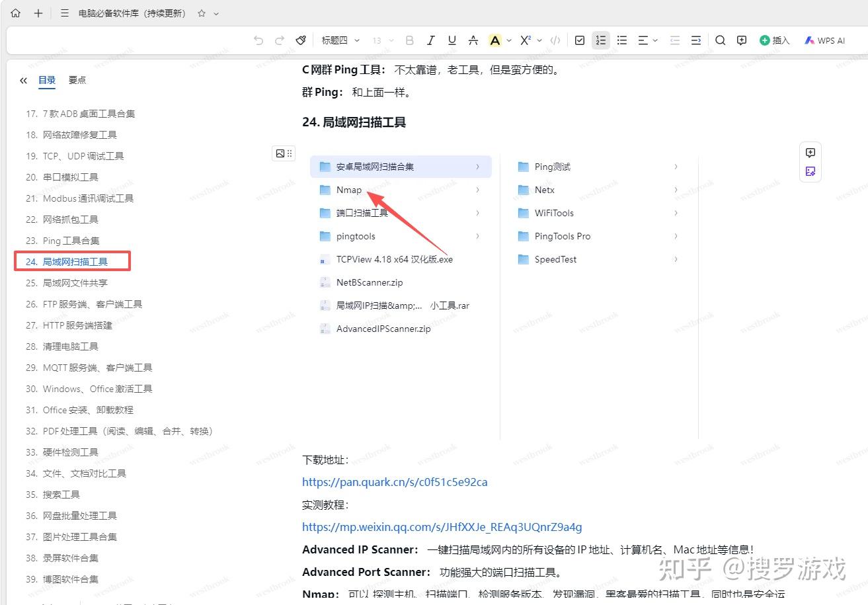Screen dimensions: 868x605
Task: Increase indent of the paragraph
Action: point(696,40)
